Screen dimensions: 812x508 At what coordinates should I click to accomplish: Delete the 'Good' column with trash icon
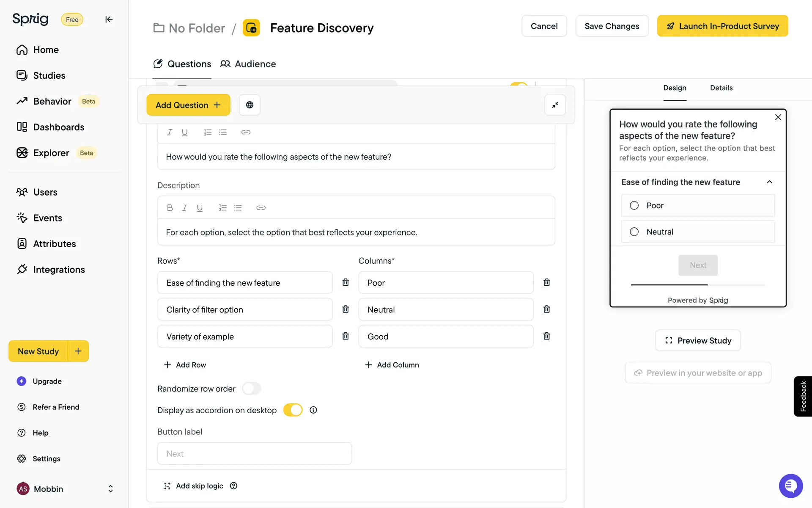point(546,336)
